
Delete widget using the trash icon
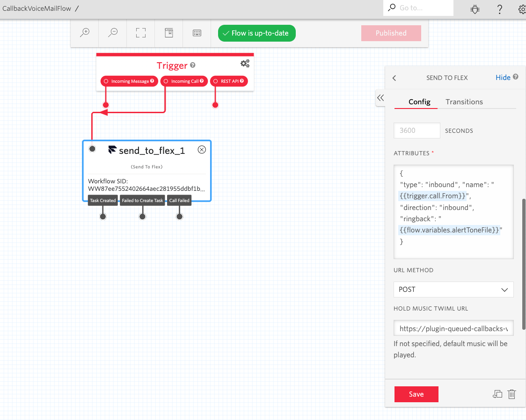click(x=511, y=394)
